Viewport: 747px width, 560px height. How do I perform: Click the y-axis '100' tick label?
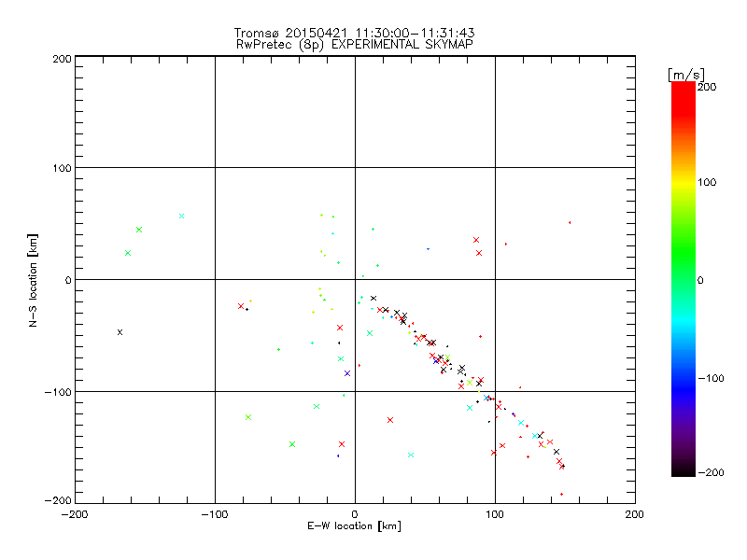click(x=62, y=168)
